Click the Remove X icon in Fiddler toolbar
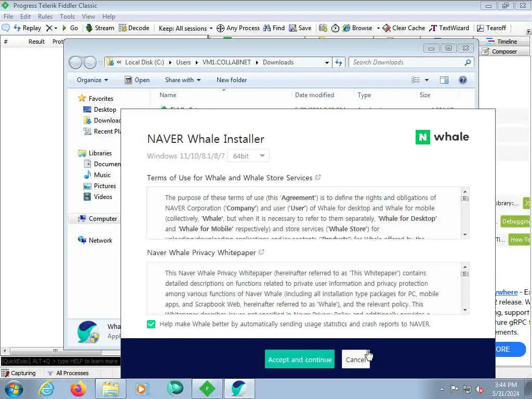 49,28
